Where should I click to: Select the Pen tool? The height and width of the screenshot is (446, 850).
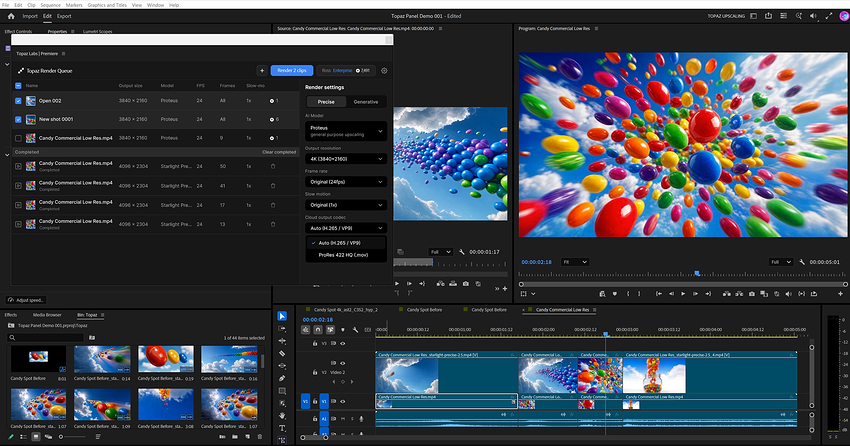pyautogui.click(x=282, y=378)
